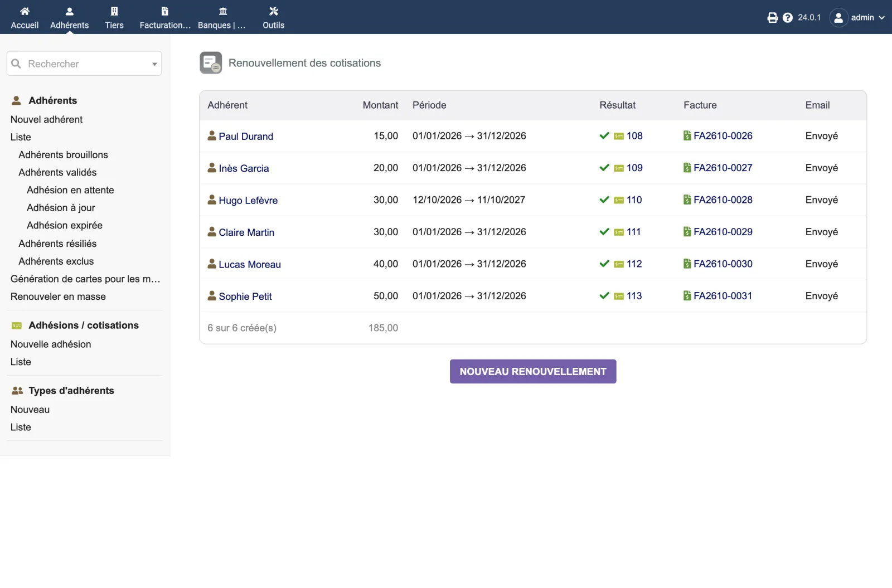Open invoice FA2610-0030 link
The width and height of the screenshot is (892, 588).
coord(723,264)
